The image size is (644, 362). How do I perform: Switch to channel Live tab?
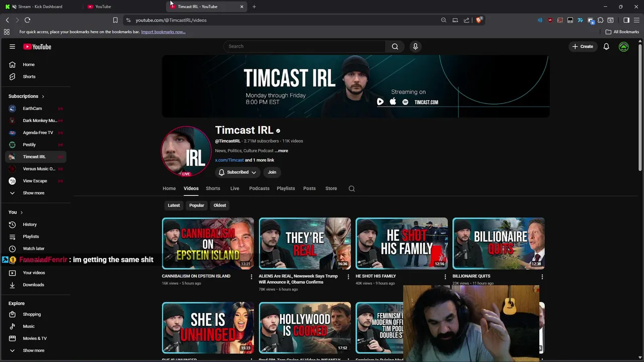click(234, 189)
